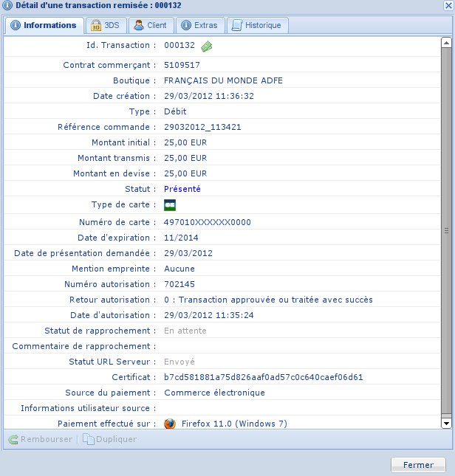Click the certificate hash value
The image size is (455, 476).
(x=264, y=377)
